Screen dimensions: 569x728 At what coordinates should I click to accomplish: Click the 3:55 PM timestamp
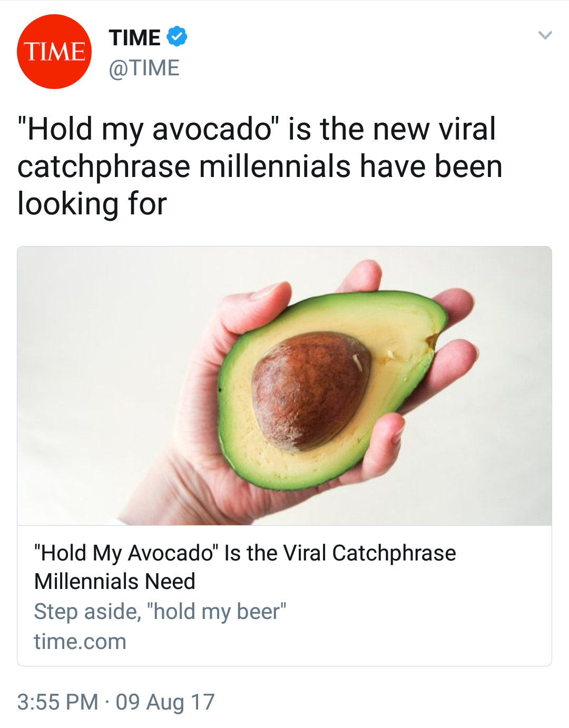coord(58,702)
